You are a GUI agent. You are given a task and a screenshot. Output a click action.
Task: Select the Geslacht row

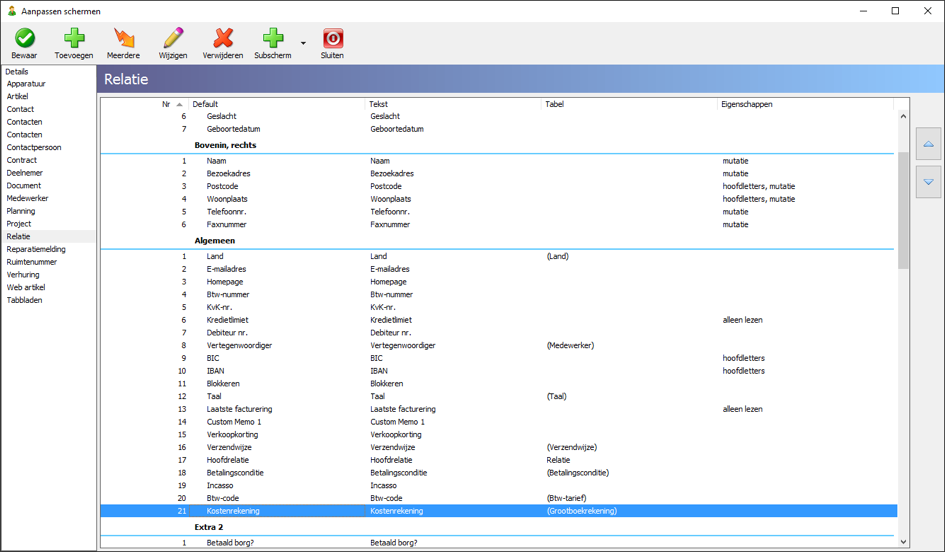pos(498,116)
